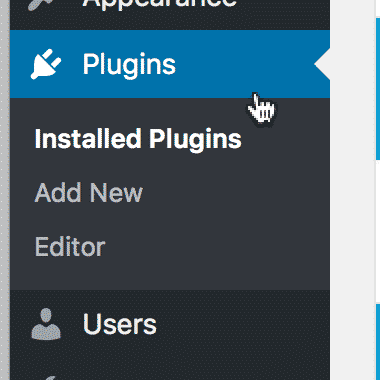Open the Plugins menu label
The width and height of the screenshot is (380, 380).
click(129, 65)
